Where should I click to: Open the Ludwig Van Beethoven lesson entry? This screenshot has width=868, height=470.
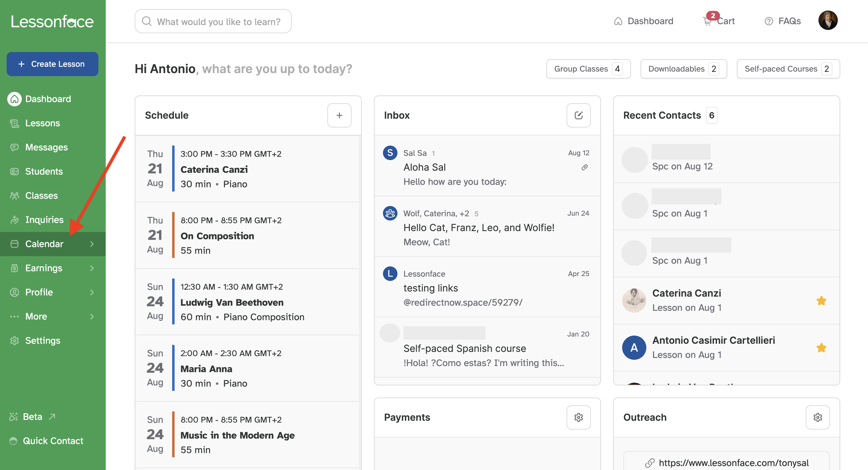232,302
